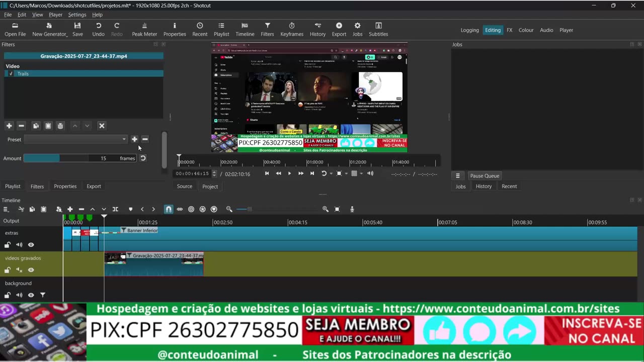Zoom in the timeline

326,209
